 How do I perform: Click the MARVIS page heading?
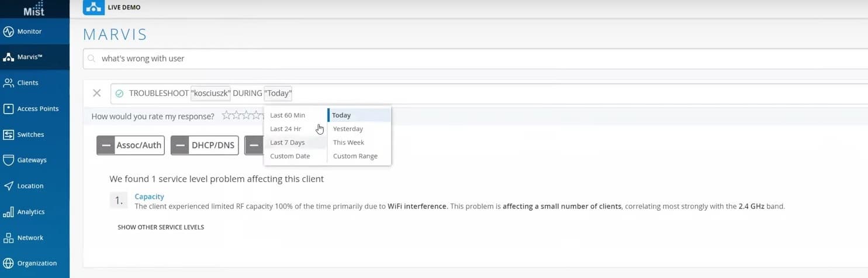pyautogui.click(x=115, y=34)
